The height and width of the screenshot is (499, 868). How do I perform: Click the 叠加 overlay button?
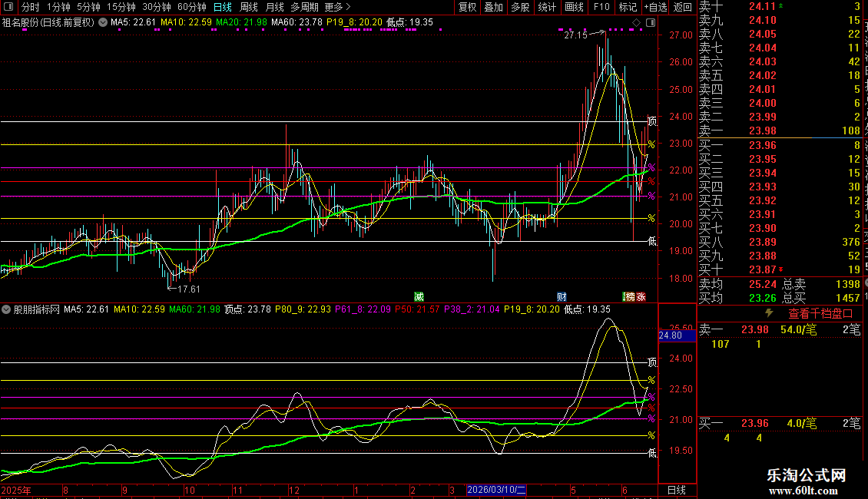(x=493, y=7)
